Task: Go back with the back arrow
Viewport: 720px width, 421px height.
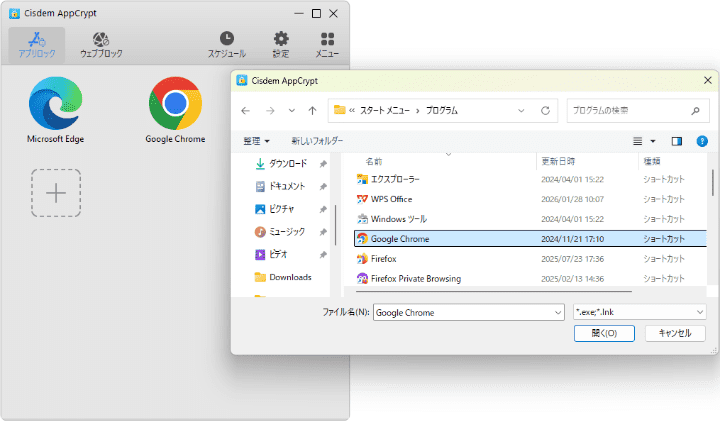Action: click(x=245, y=110)
